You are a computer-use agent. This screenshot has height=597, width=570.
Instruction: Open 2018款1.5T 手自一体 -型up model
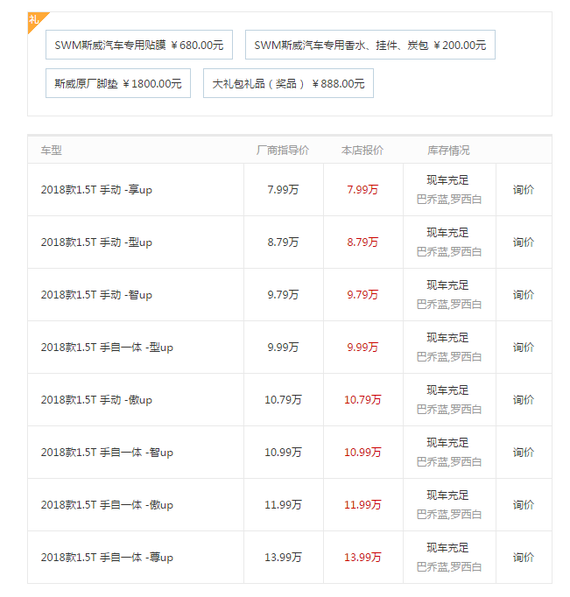pos(107,347)
